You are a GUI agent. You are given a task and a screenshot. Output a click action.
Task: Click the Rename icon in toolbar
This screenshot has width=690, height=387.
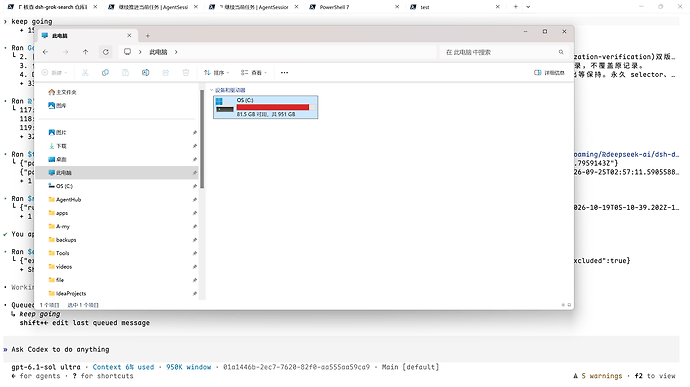click(145, 73)
